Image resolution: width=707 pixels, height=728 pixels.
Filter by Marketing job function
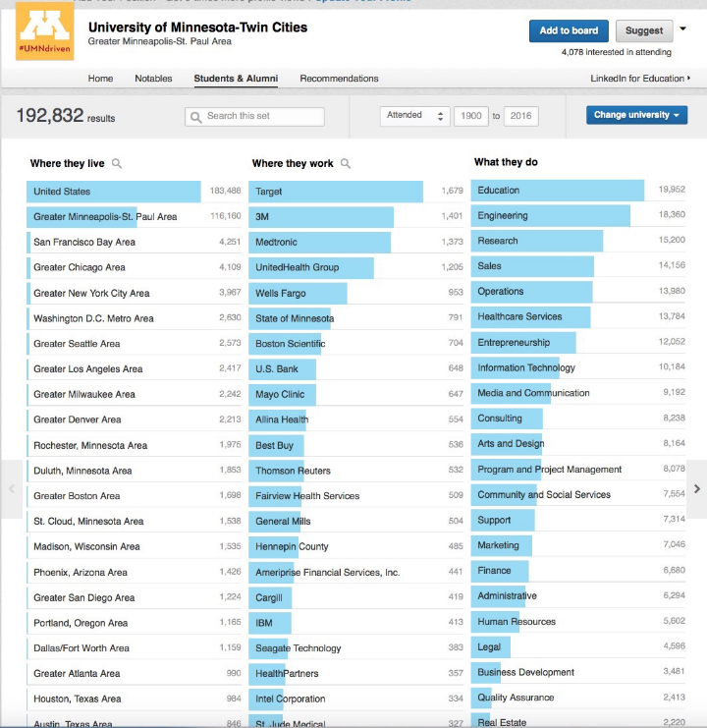(x=578, y=545)
